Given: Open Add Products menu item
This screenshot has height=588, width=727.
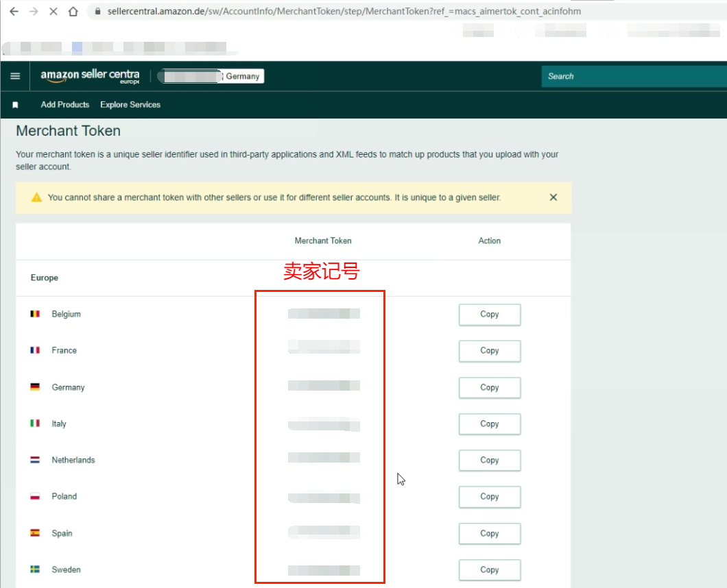Looking at the screenshot, I should pyautogui.click(x=65, y=105).
